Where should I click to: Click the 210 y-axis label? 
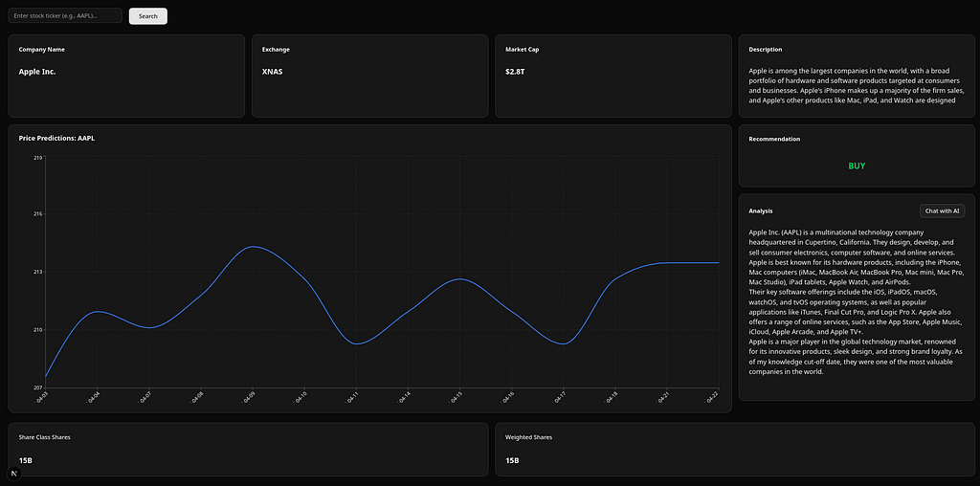(x=37, y=330)
